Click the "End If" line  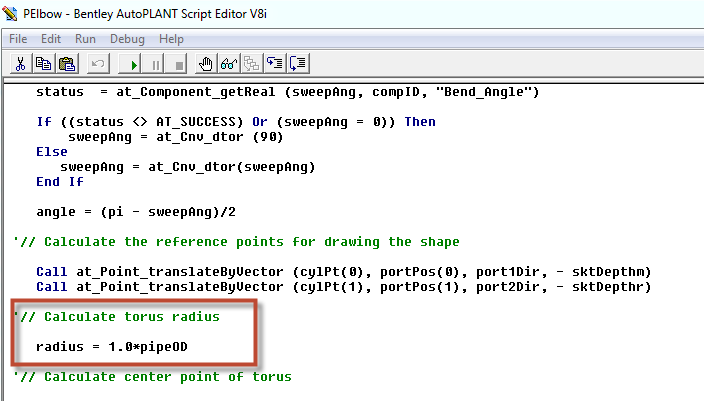(60, 182)
